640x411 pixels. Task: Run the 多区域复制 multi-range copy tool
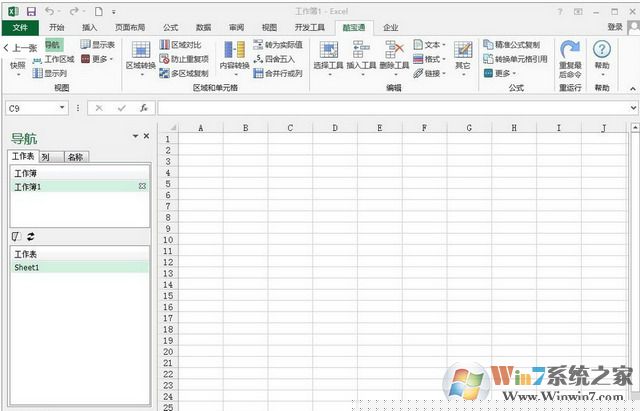(x=184, y=73)
